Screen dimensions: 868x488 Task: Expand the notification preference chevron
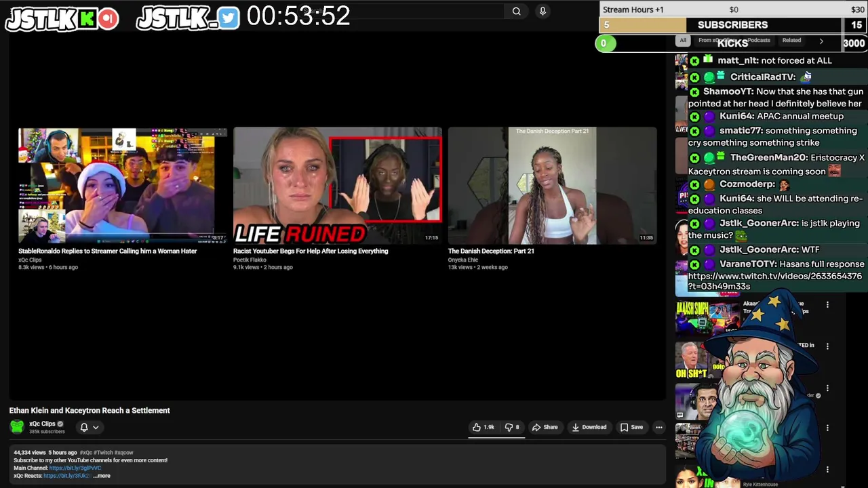point(96,427)
